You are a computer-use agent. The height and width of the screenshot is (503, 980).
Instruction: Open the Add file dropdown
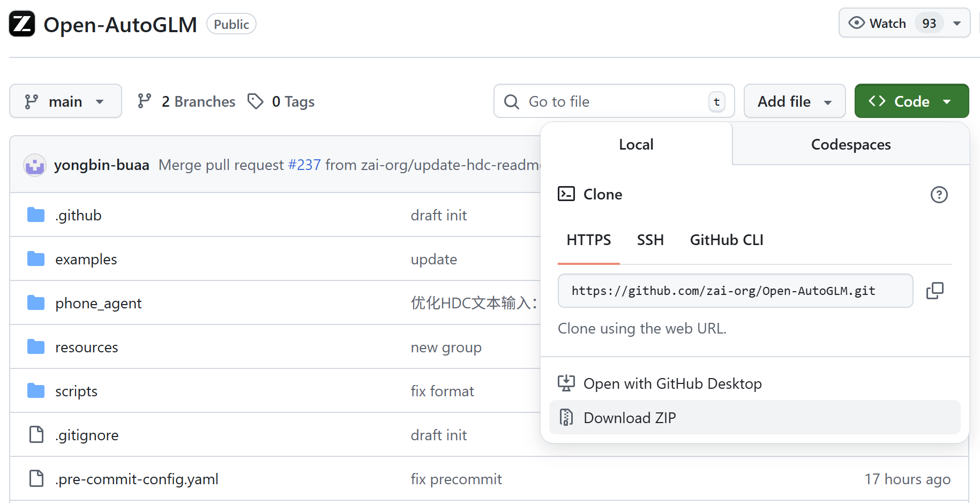point(795,101)
